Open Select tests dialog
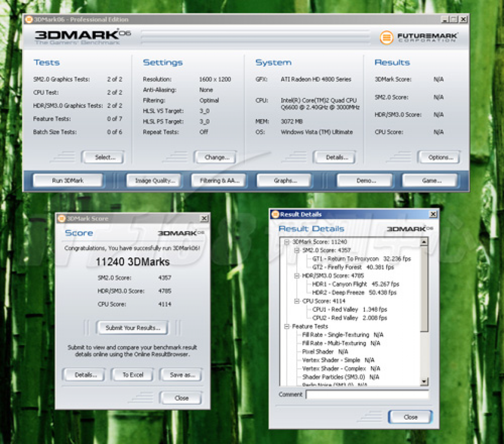The image size is (504, 444). [103, 157]
